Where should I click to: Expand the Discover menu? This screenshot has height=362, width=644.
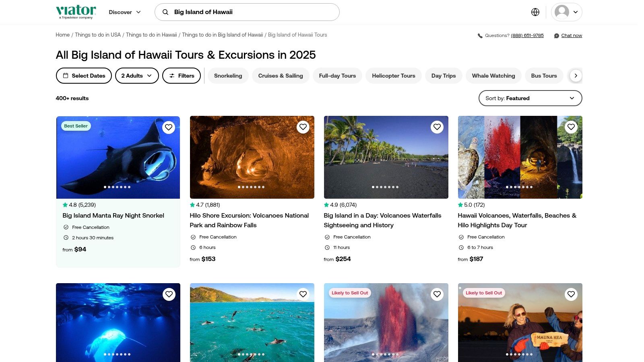click(125, 12)
